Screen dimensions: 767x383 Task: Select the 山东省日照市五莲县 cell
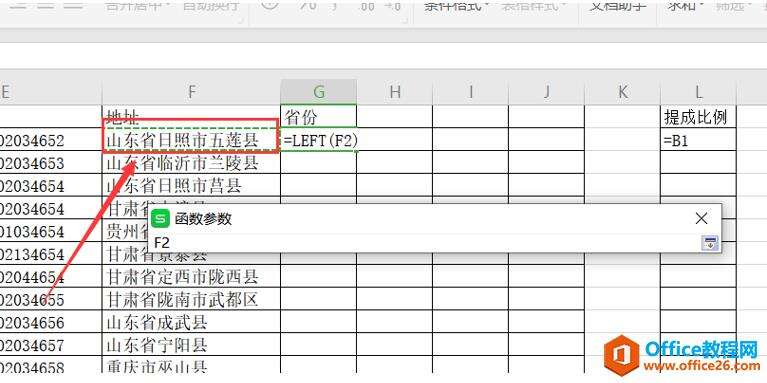pyautogui.click(x=191, y=141)
